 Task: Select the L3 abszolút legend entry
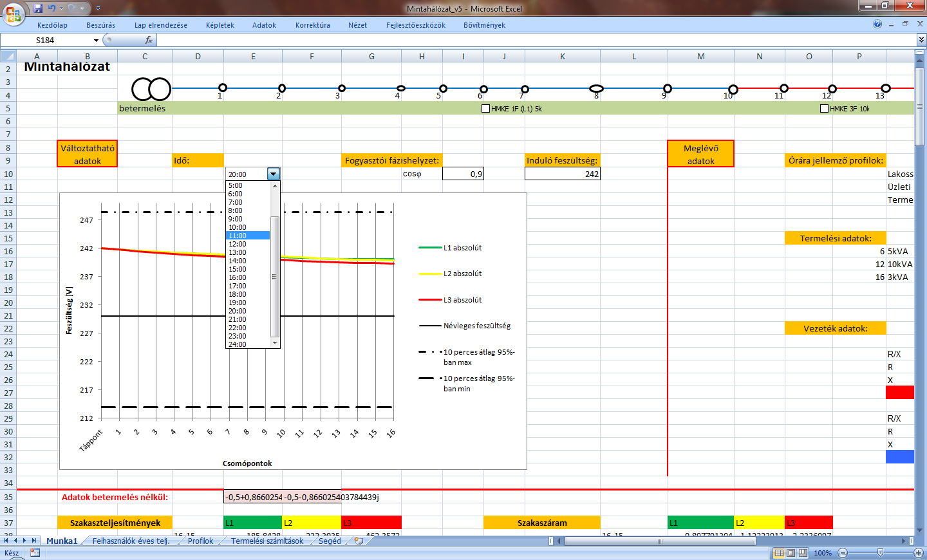[x=451, y=300]
